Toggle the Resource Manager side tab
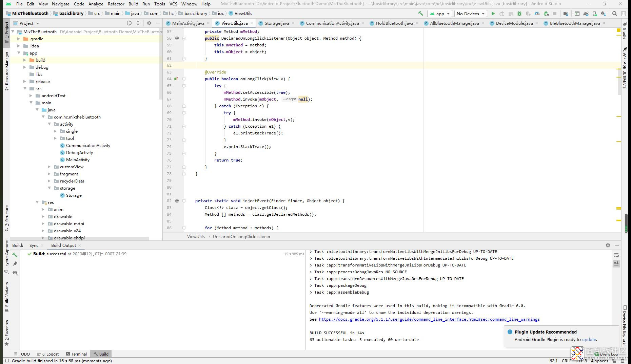631x364 pixels. point(6,71)
